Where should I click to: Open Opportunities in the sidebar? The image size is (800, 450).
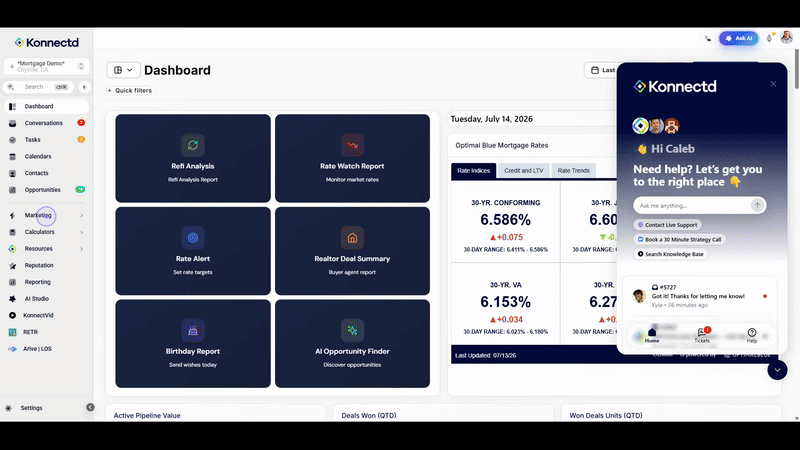(x=46, y=190)
